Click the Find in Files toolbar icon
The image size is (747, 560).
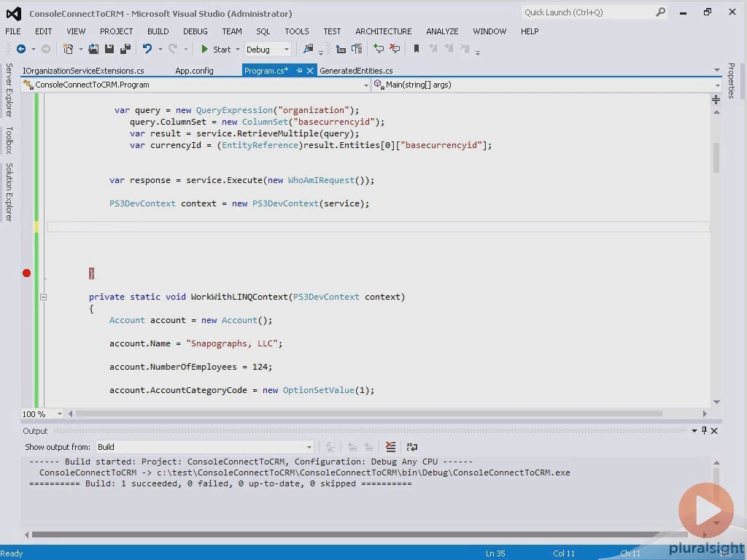tap(309, 49)
